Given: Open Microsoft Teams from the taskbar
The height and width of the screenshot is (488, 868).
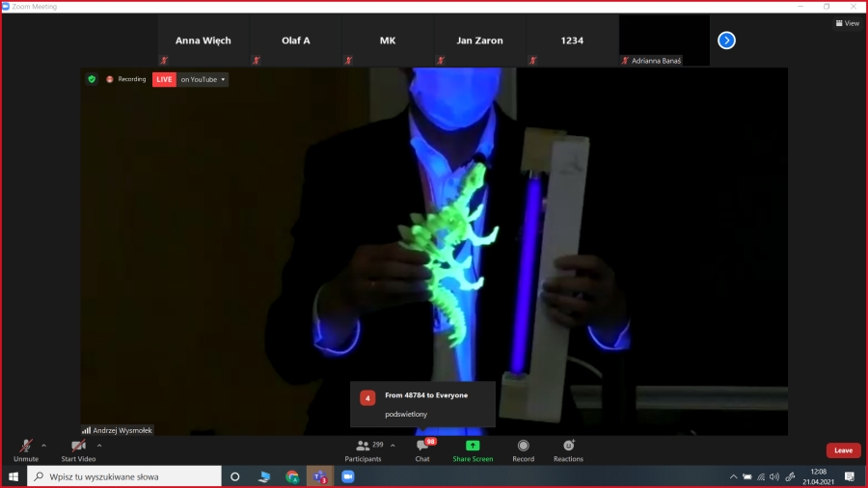Looking at the screenshot, I should (x=318, y=476).
